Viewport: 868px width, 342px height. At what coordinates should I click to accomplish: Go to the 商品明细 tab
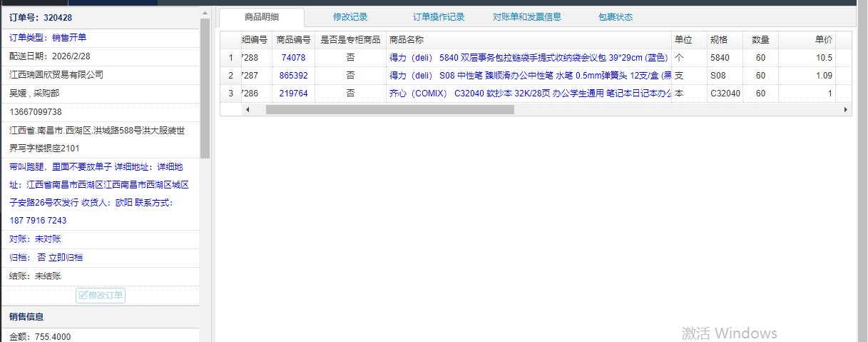pos(262,17)
